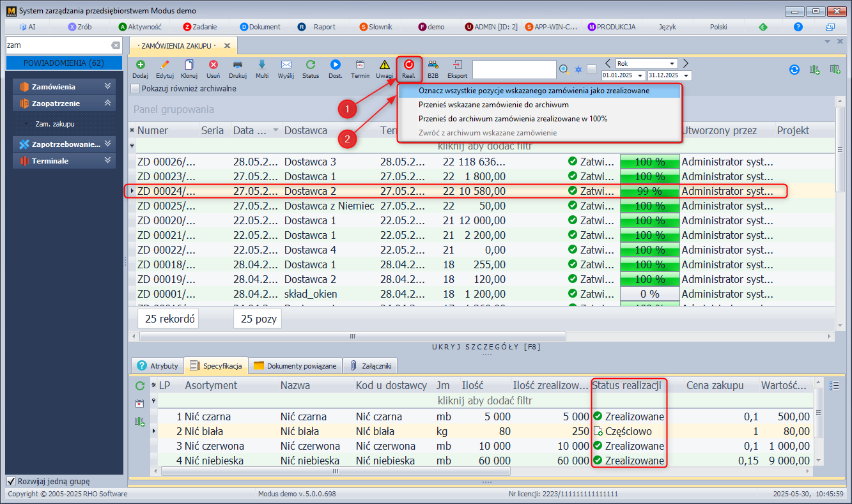Uncheck Rozwijaj jedną grupę checkbox

click(x=11, y=481)
